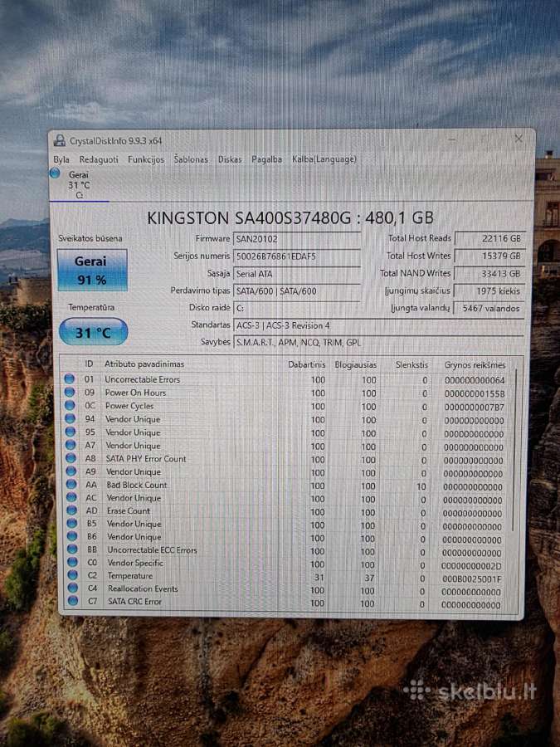Click the status icon for Power On Hours row
560x747 pixels.
[70, 393]
